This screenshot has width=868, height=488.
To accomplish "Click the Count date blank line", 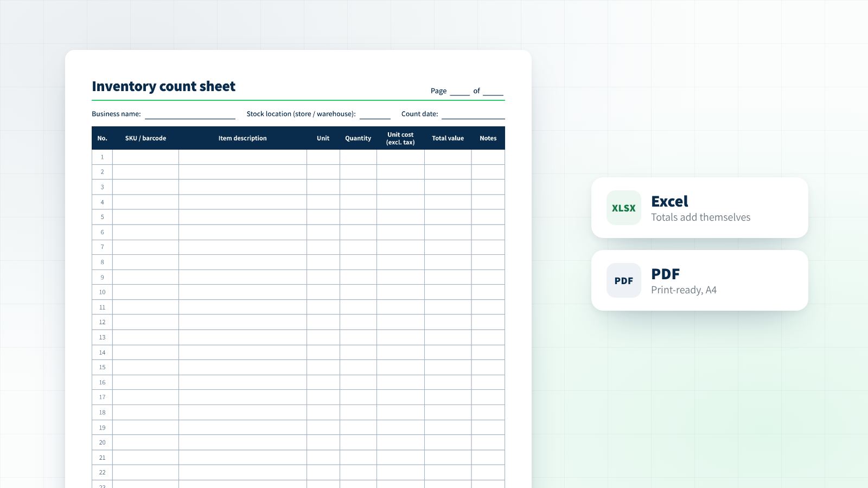I will tap(473, 114).
